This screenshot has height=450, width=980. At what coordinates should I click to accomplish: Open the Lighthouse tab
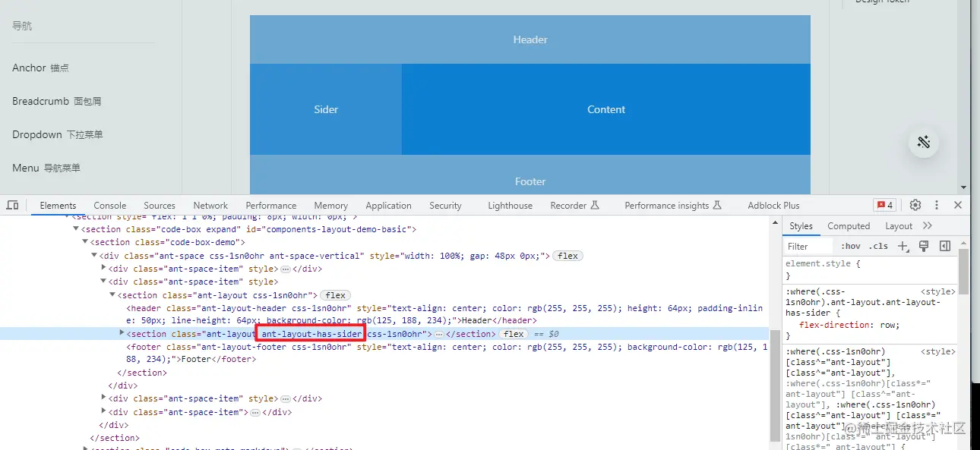click(x=510, y=206)
